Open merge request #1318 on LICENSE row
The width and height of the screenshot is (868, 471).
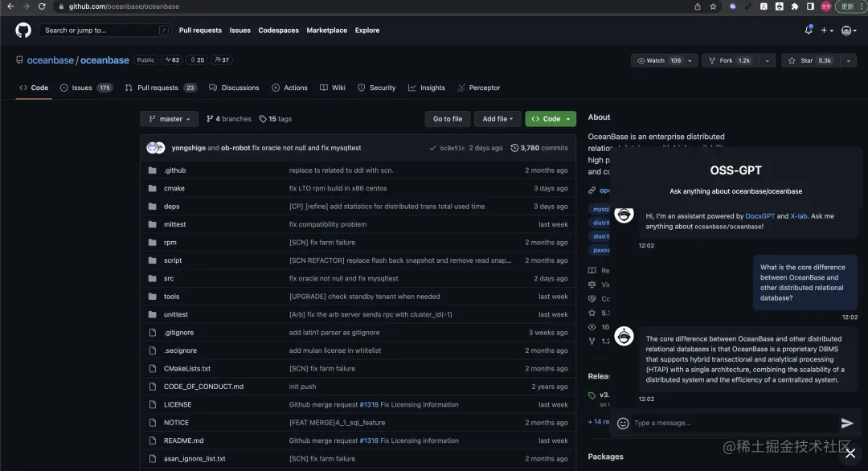tap(369, 404)
